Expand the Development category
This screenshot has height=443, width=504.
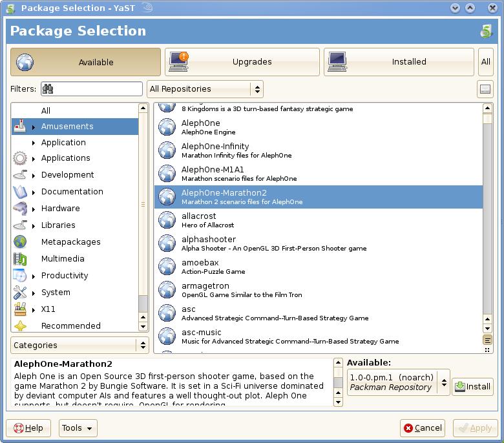click(34, 176)
